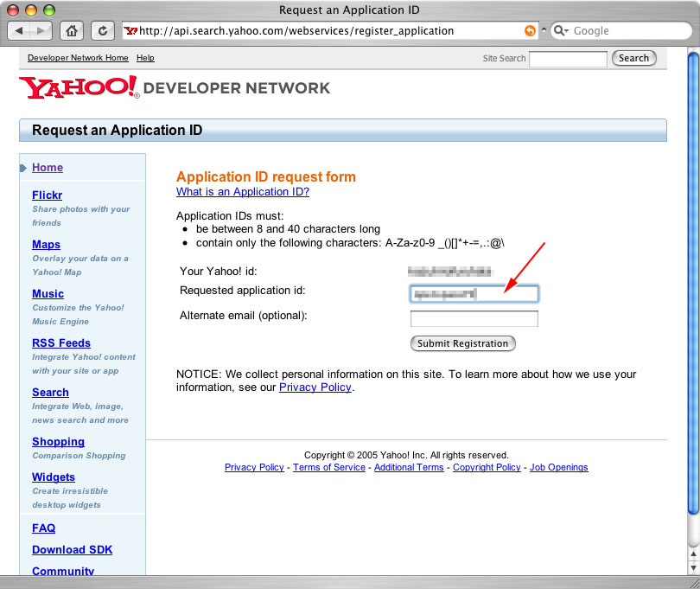Click Submit Registration button
700x589 pixels.
click(462, 343)
